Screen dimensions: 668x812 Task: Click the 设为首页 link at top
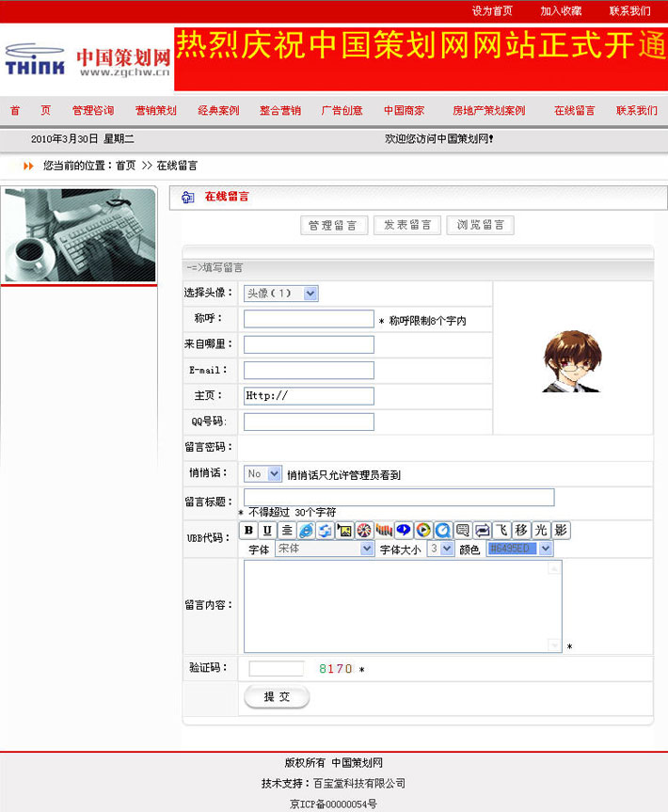click(x=492, y=11)
